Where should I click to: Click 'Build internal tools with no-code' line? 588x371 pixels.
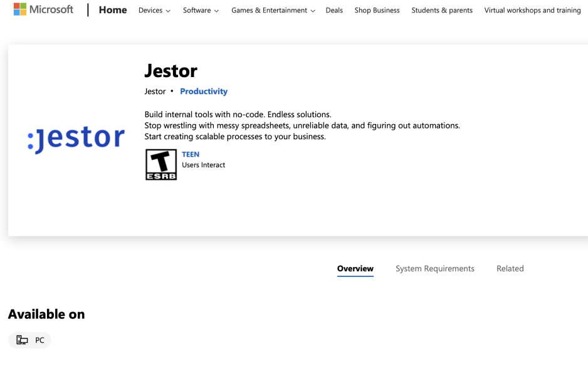(238, 114)
